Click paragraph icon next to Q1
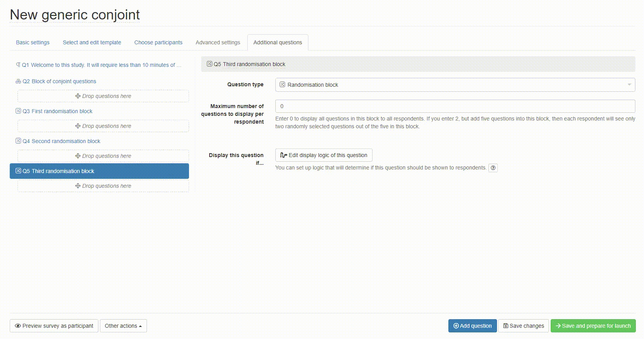The height and width of the screenshot is (339, 644). pyautogui.click(x=18, y=65)
